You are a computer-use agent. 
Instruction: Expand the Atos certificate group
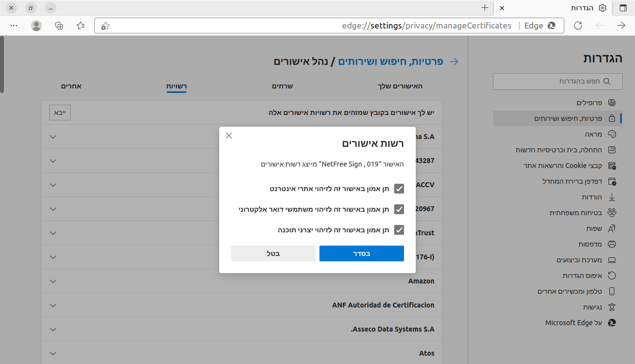53,354
